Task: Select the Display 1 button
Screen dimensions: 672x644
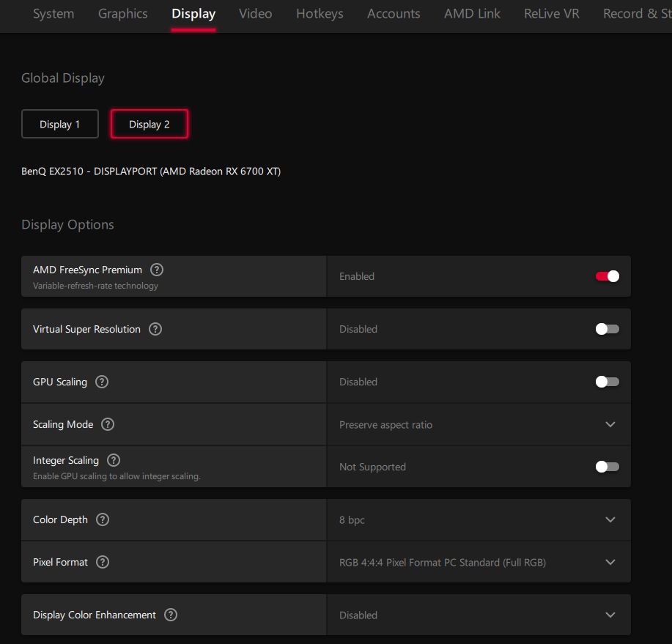Action: click(x=60, y=125)
